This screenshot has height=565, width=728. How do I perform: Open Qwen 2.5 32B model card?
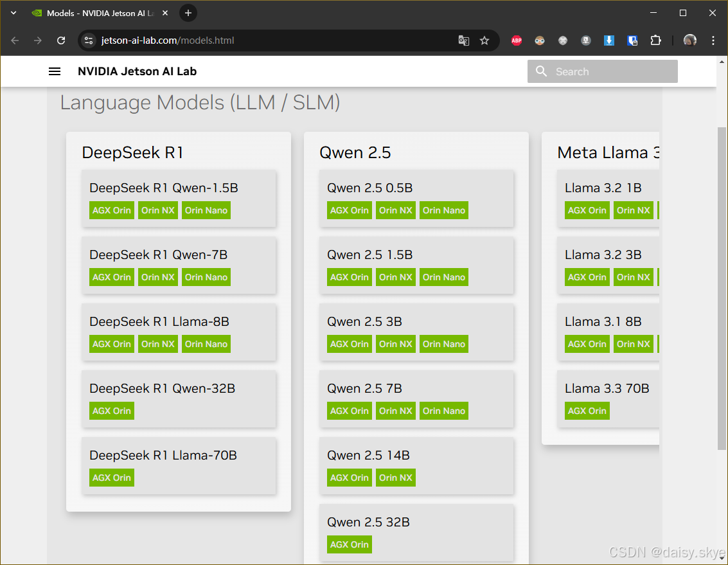point(416,533)
